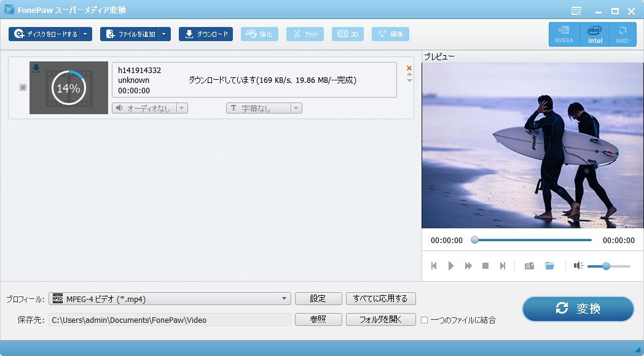This screenshot has height=356, width=644.
Task: Enable 一つのファイルに結合 merge checkbox
Action: (x=424, y=320)
